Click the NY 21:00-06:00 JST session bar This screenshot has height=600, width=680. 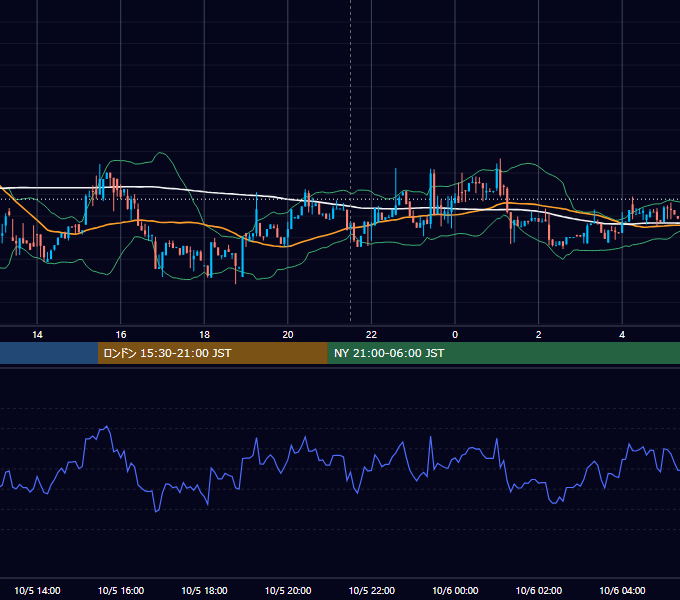tap(503, 353)
